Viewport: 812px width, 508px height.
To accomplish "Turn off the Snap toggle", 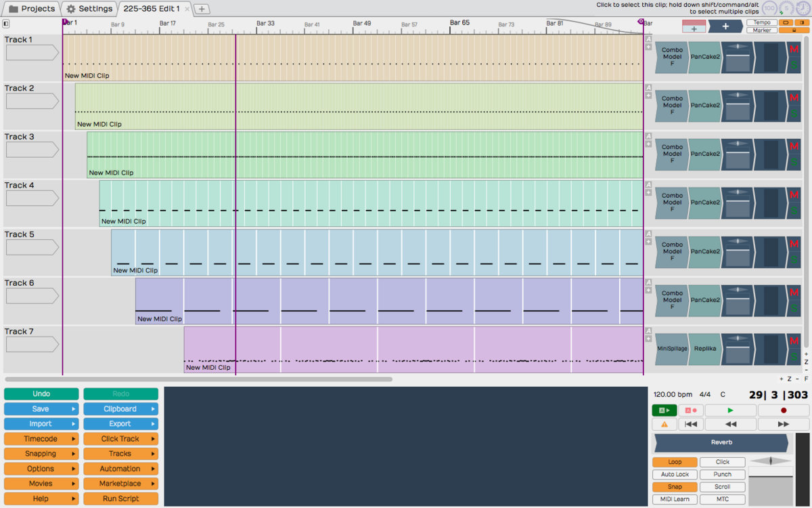I will pos(675,487).
